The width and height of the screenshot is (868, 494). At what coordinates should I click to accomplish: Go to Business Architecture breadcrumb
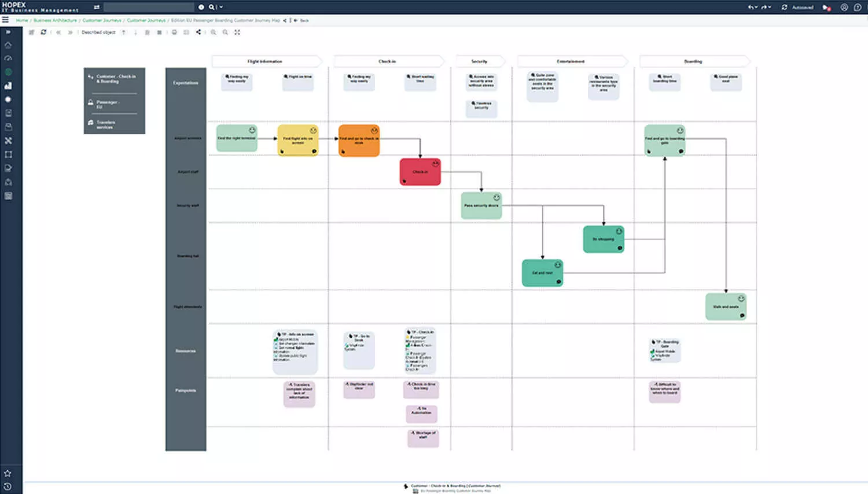55,20
